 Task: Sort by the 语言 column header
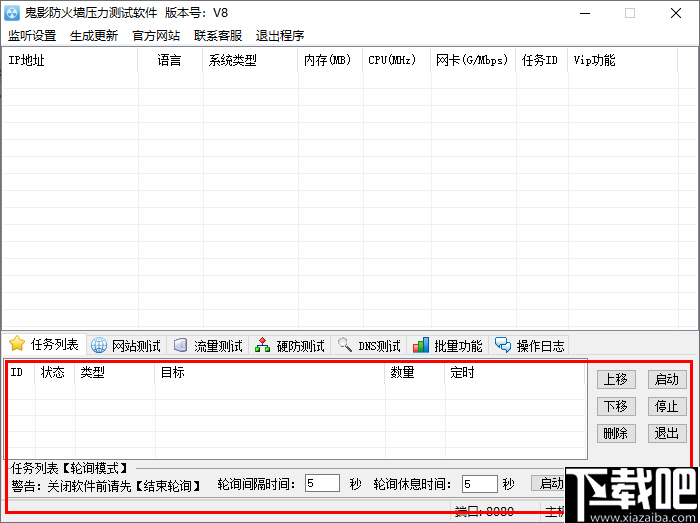170,60
